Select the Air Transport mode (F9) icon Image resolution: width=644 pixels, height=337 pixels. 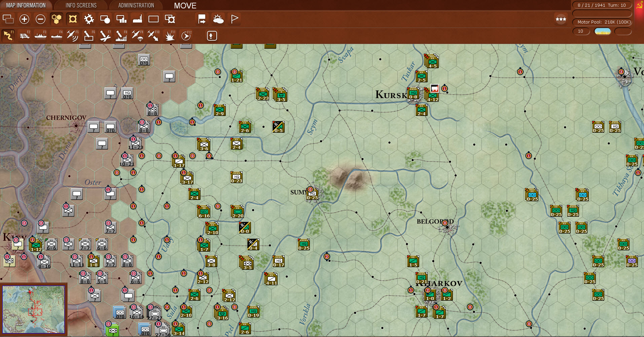pyautogui.click(x=137, y=36)
